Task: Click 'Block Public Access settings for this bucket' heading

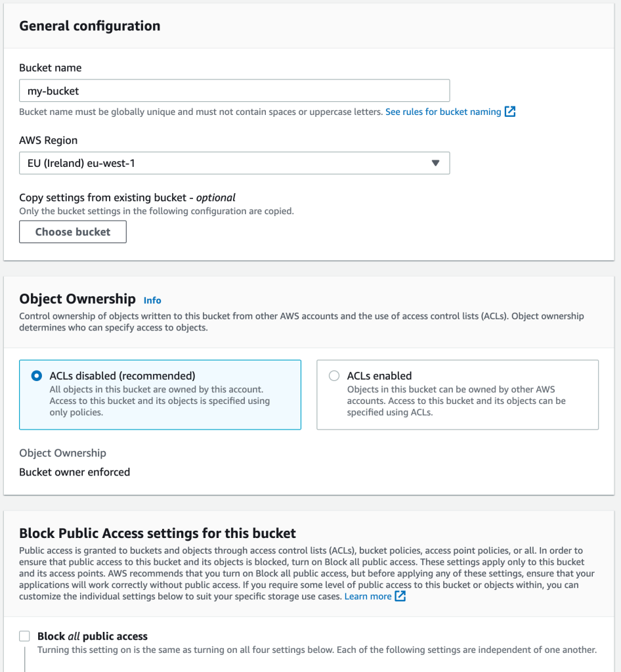Action: point(158,533)
